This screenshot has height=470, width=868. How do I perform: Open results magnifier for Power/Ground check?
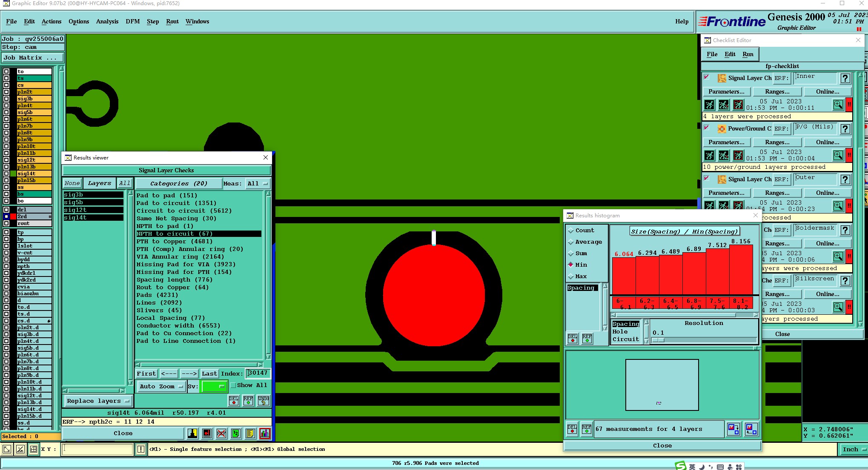coord(838,155)
